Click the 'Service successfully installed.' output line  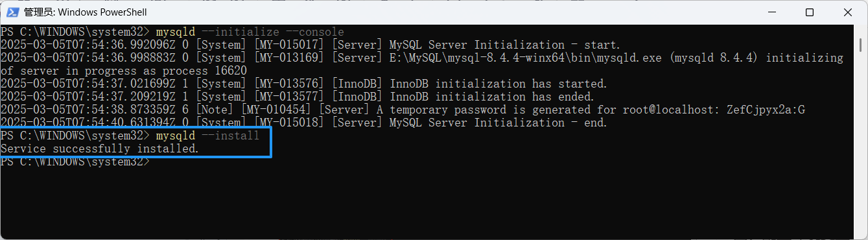(x=100, y=149)
